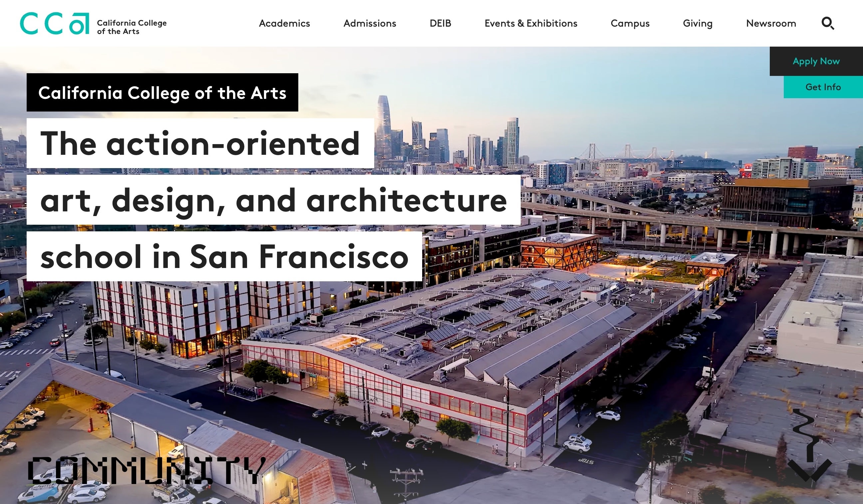Open the Giving menu
The width and height of the screenshot is (863, 504).
point(698,23)
